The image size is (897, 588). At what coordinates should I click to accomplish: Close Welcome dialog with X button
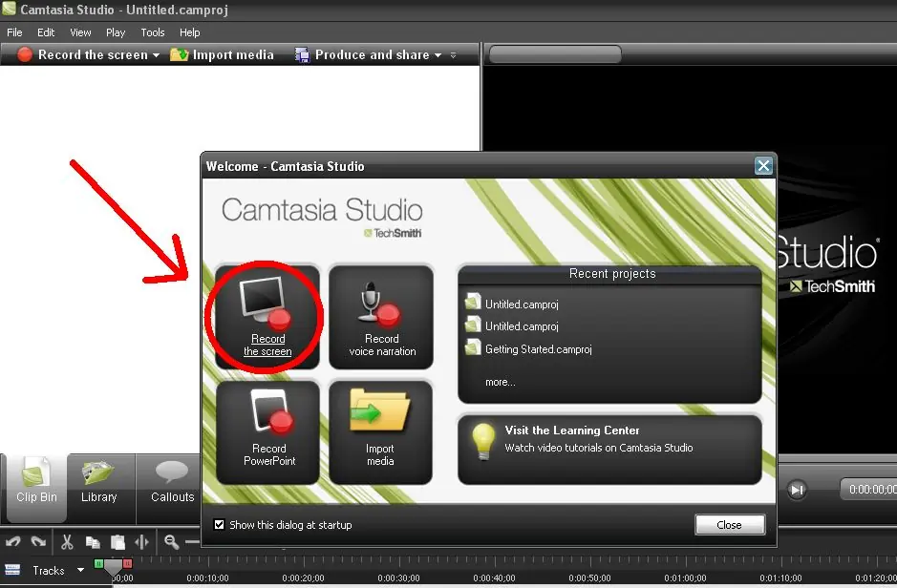pyautogui.click(x=763, y=166)
